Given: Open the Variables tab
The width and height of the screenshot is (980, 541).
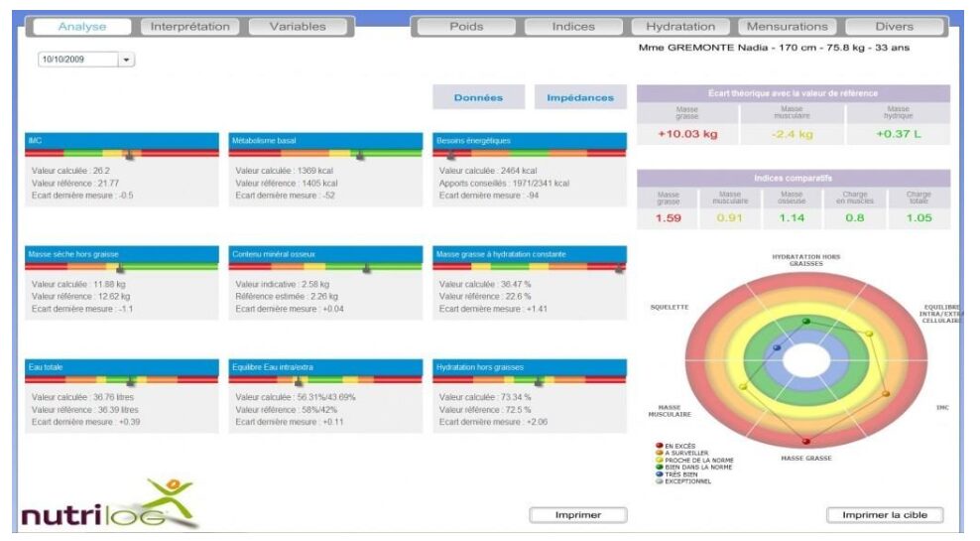Looking at the screenshot, I should pos(298,27).
